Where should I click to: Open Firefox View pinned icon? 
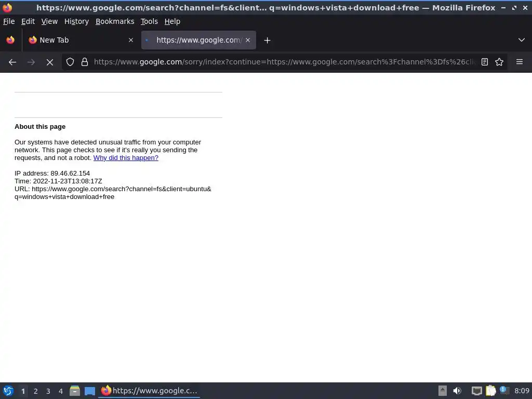[x=10, y=40]
